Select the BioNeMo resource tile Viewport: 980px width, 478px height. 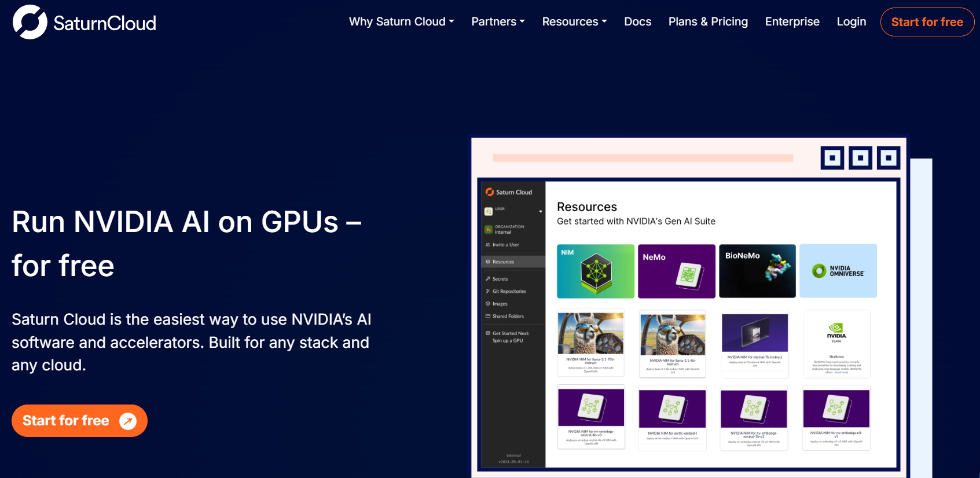point(757,271)
